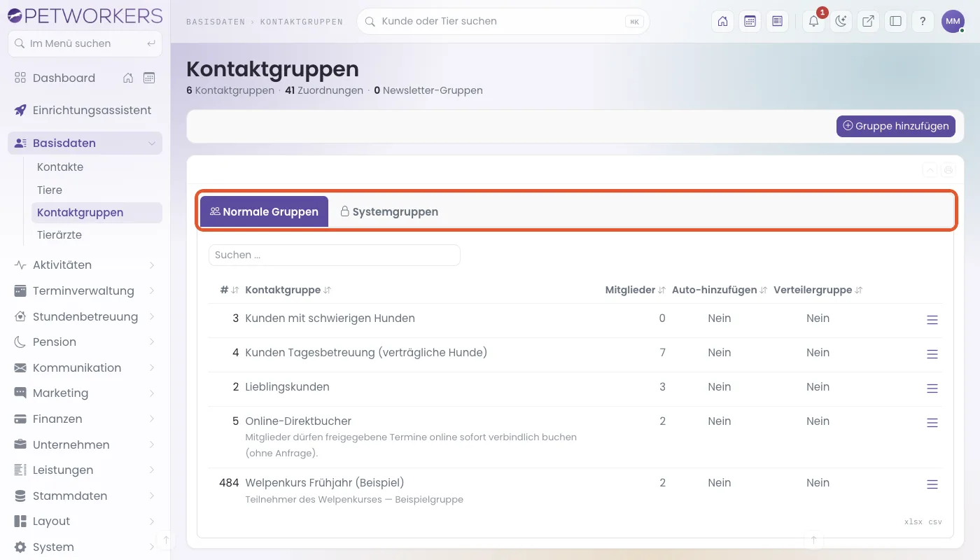Click Kunden mit schwierigen Hunden group name

[x=330, y=318]
